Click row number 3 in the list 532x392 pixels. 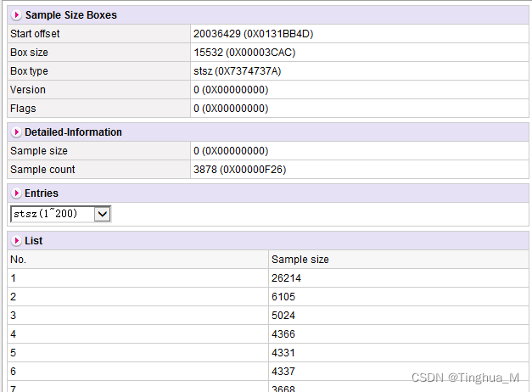pyautogui.click(x=14, y=316)
